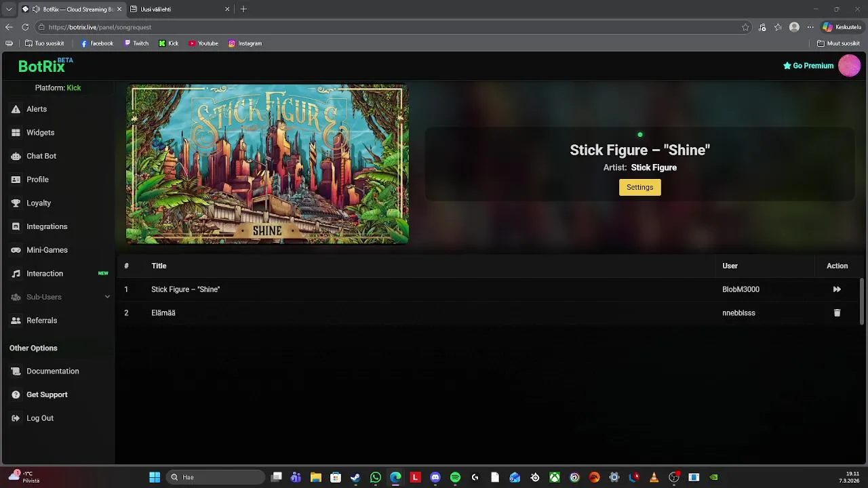Click the Action column header
The width and height of the screenshot is (868, 488).
pos(837,266)
